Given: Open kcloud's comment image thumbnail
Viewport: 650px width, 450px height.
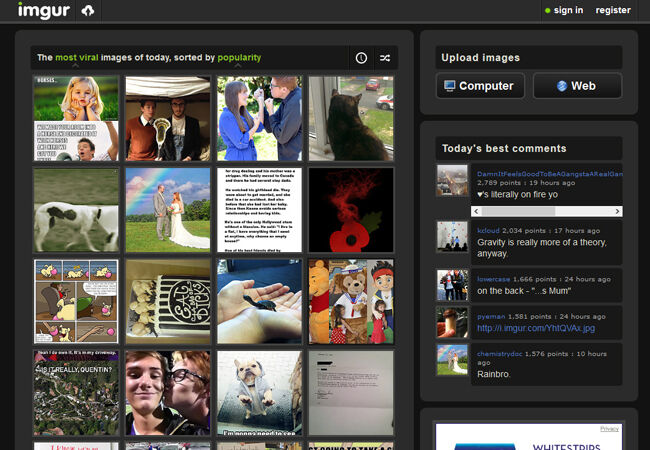Looking at the screenshot, I should (x=452, y=236).
